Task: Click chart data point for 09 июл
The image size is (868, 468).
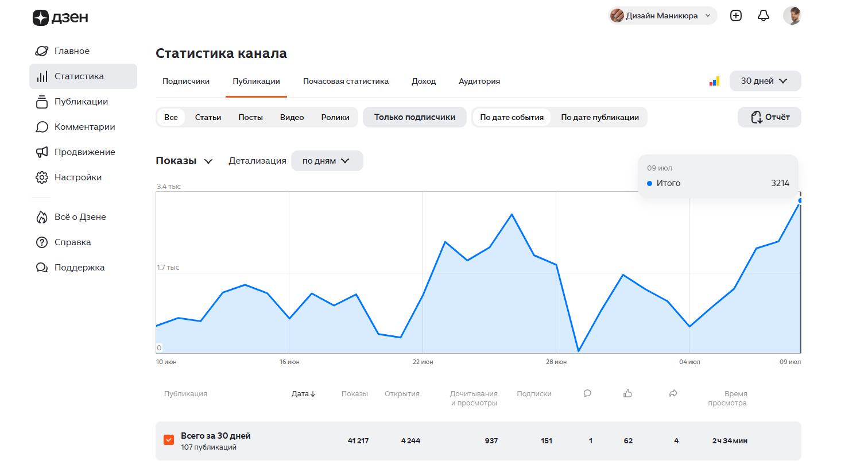Action: tap(800, 201)
